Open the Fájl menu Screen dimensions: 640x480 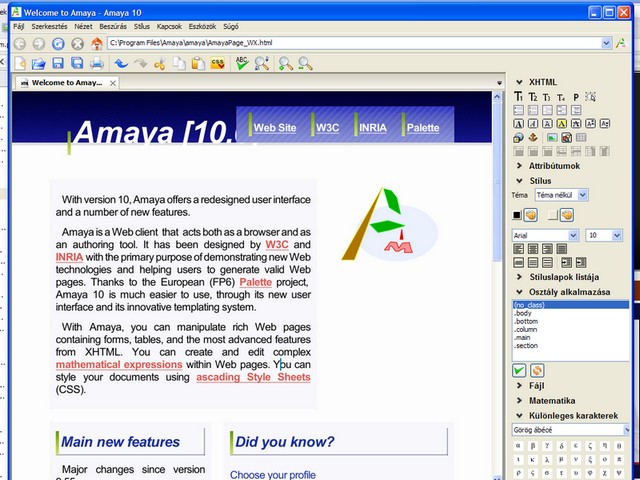pos(19,27)
